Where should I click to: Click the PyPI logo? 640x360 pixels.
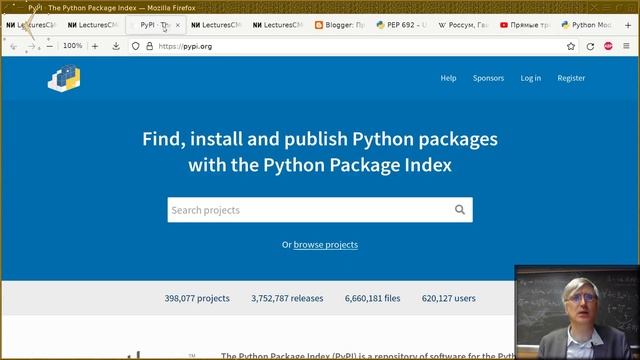point(64,78)
